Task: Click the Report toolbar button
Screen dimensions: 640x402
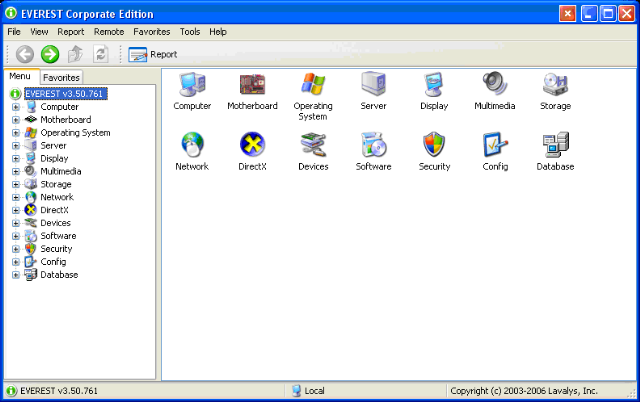Action: (x=153, y=54)
